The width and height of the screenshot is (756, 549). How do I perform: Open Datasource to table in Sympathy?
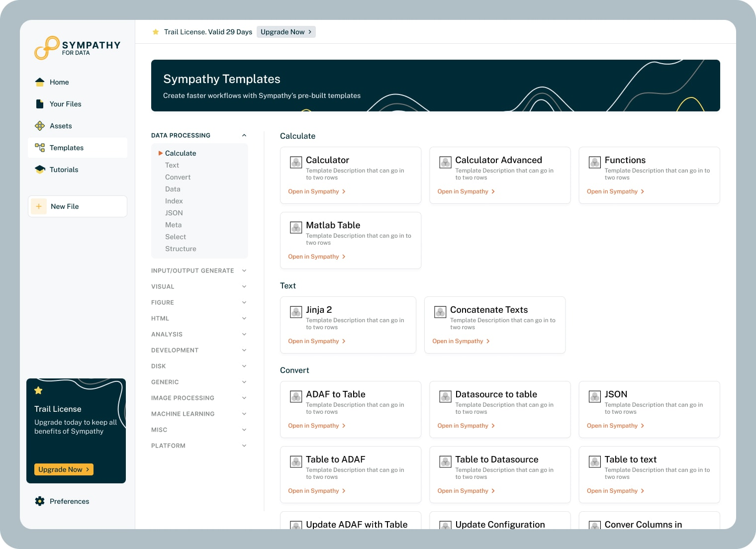point(467,426)
